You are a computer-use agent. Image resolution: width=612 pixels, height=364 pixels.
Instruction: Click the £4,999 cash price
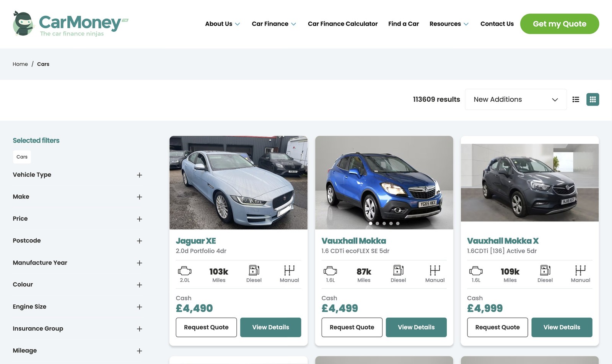pyautogui.click(x=485, y=308)
